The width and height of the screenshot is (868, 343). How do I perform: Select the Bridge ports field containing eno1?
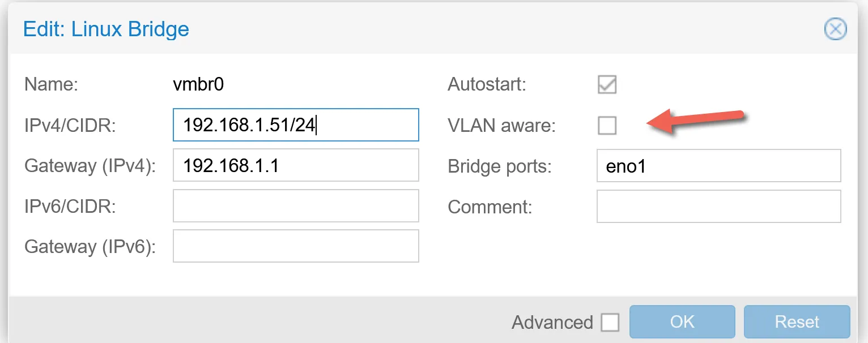tap(718, 165)
